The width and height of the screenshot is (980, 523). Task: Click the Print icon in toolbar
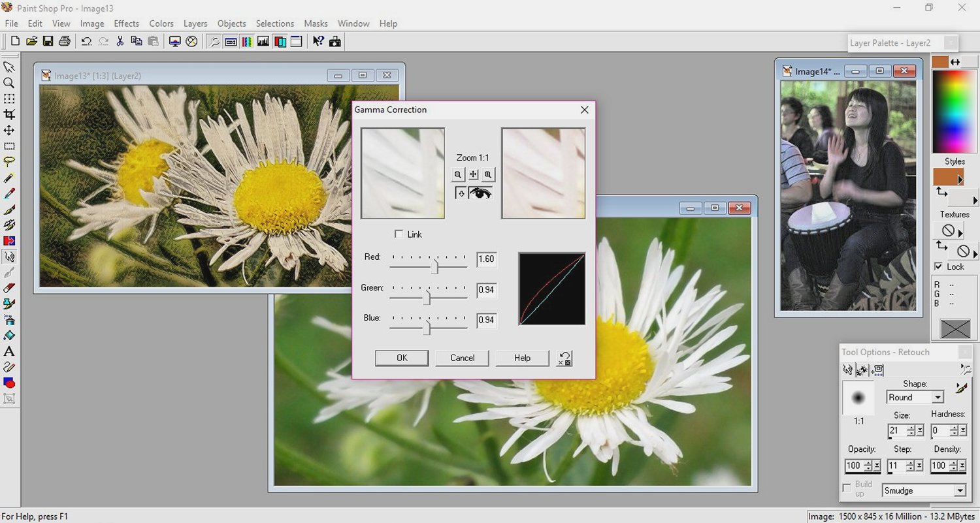(x=64, y=41)
